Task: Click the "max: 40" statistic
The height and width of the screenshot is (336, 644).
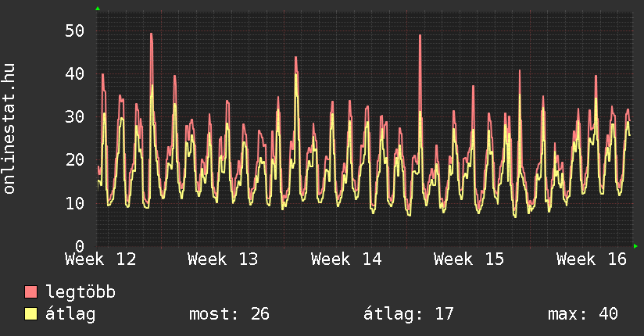Action: coord(583,314)
